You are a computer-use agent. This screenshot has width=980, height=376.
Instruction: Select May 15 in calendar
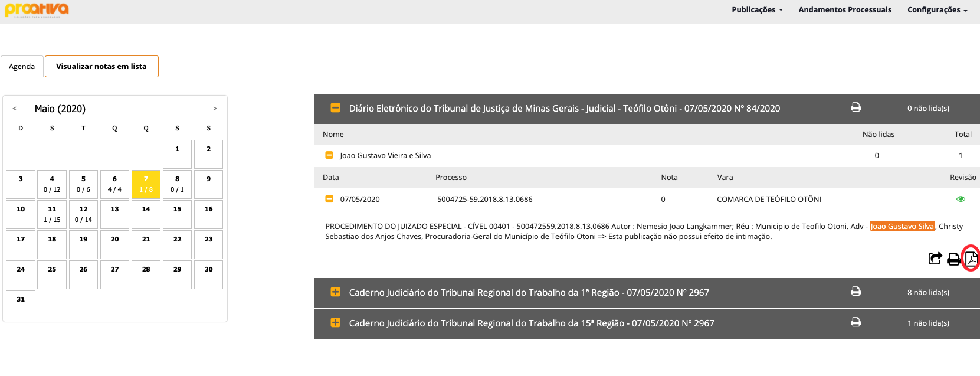point(177,214)
